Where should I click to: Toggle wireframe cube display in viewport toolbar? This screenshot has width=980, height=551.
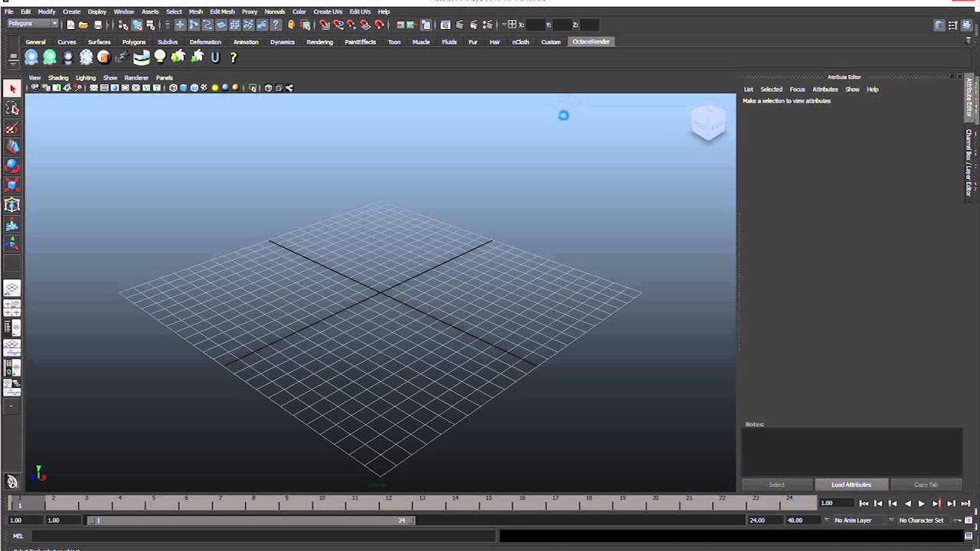173,88
